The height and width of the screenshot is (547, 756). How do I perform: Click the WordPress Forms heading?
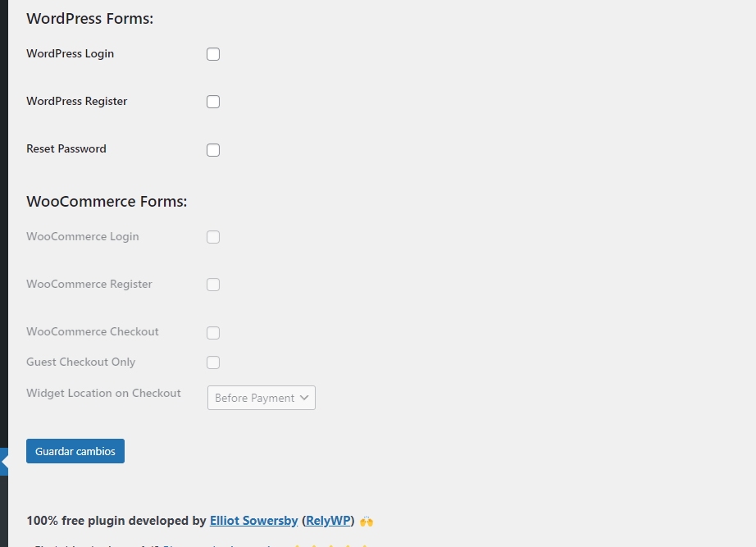[89, 18]
